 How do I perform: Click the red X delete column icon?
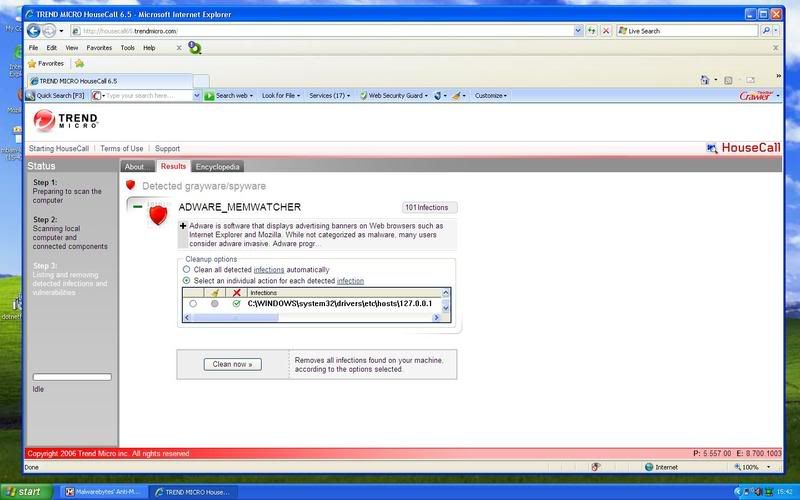point(236,292)
